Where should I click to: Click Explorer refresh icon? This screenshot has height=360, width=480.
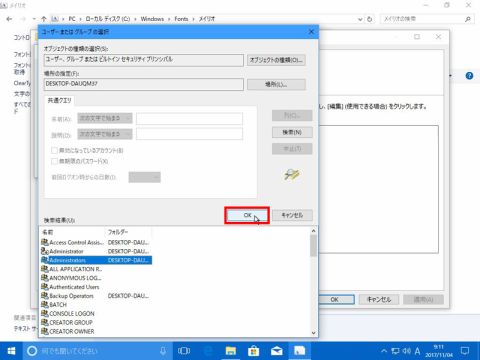point(369,19)
